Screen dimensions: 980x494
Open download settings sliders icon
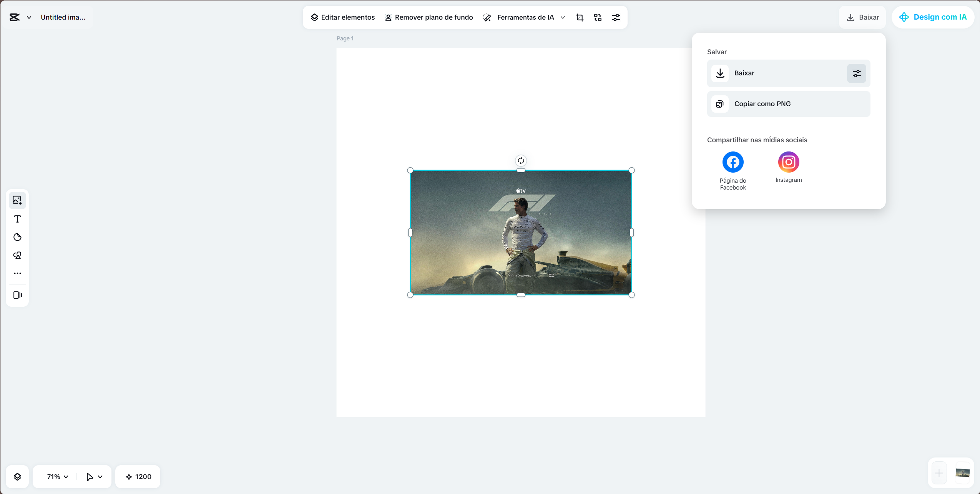tap(857, 73)
